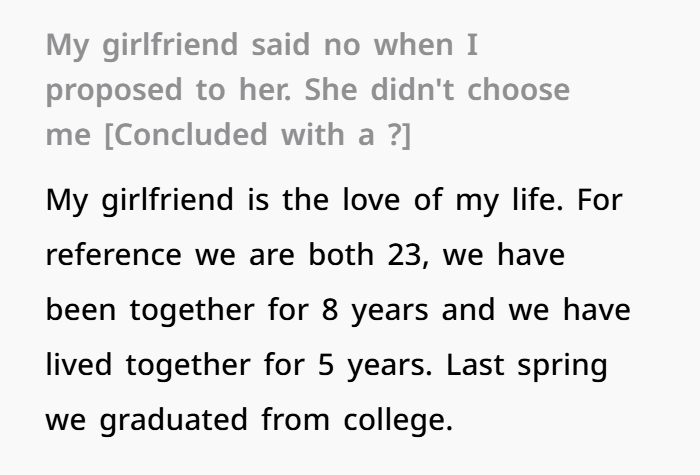700x475 pixels.
Task: Click the word "For" ending the first body line
Action: 601,198
